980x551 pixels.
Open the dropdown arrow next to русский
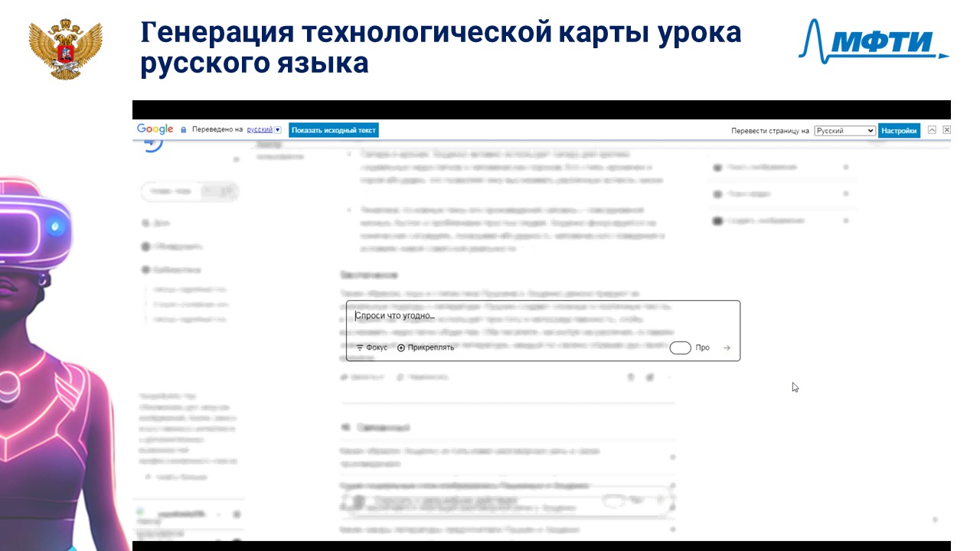(278, 130)
